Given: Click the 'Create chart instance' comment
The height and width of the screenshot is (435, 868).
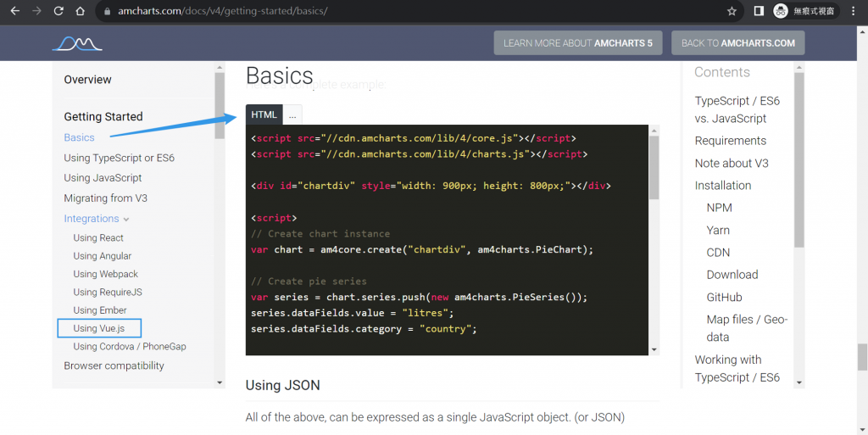Looking at the screenshot, I should [x=320, y=233].
